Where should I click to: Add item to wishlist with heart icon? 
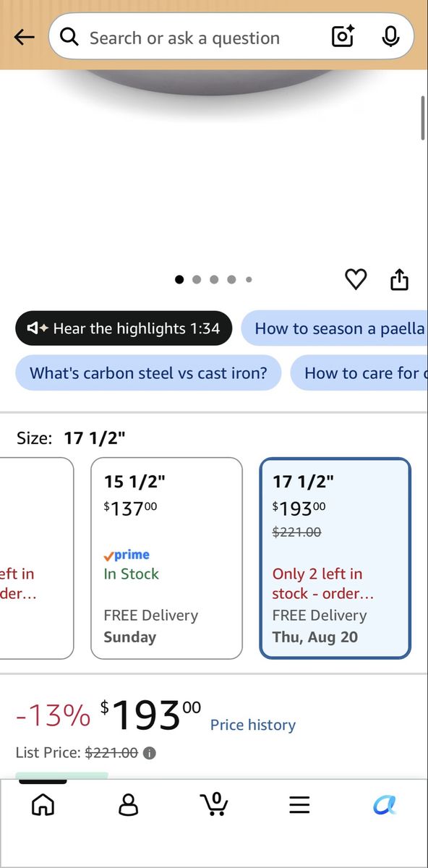(x=356, y=279)
